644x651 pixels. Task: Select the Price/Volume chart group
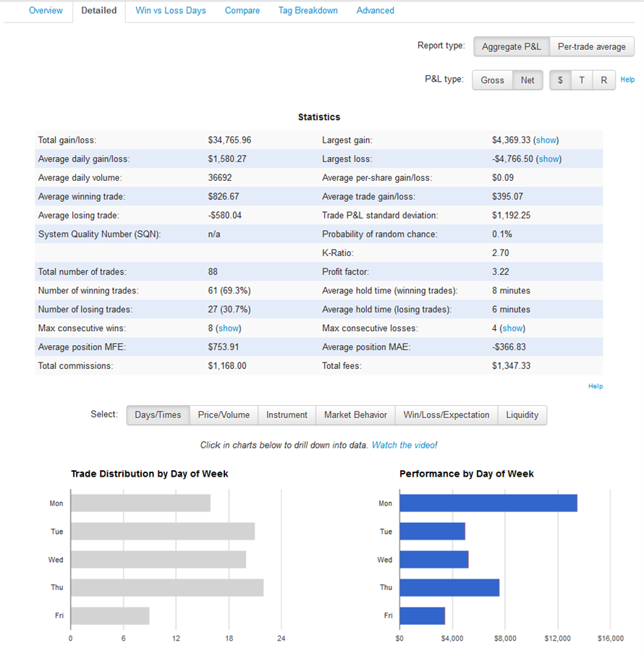coord(224,415)
